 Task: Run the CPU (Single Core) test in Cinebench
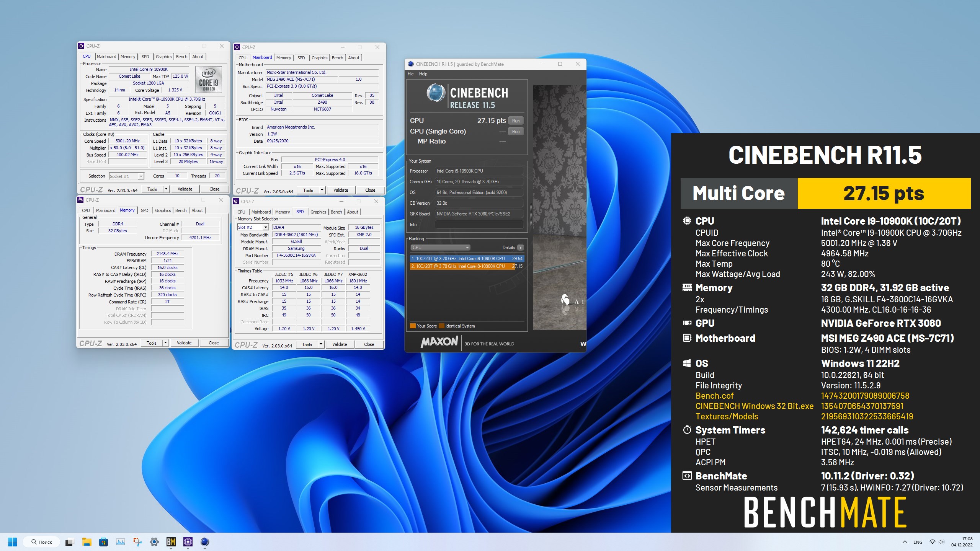(516, 131)
